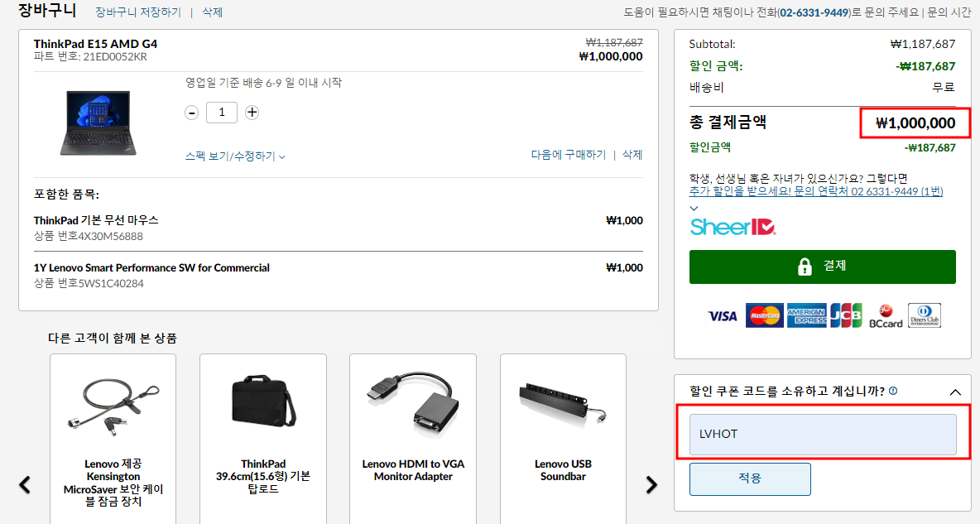The height and width of the screenshot is (524, 980).
Task: Click 총 결제금액 total ₩1,000,000 value
Action: coord(915,123)
